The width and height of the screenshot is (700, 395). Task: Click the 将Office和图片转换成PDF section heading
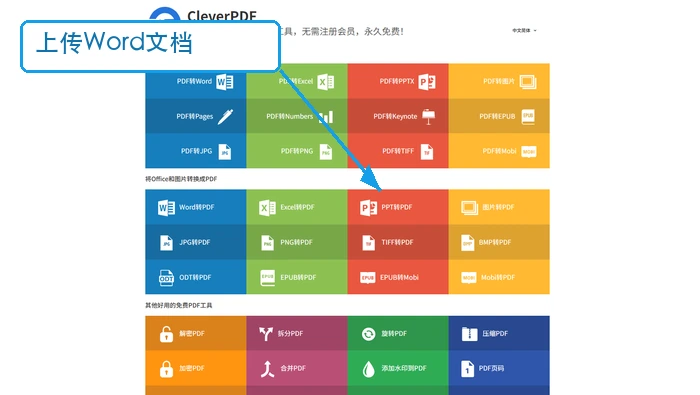tap(181, 179)
